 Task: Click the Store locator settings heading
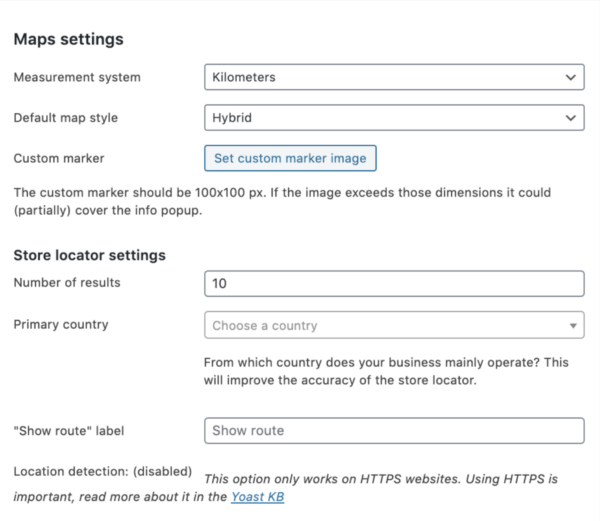point(90,255)
